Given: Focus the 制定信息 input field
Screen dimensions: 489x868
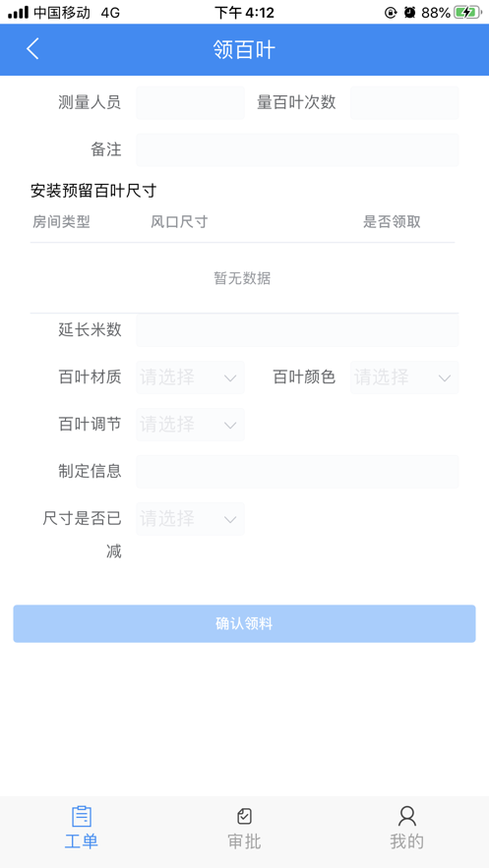Looking at the screenshot, I should point(297,472).
